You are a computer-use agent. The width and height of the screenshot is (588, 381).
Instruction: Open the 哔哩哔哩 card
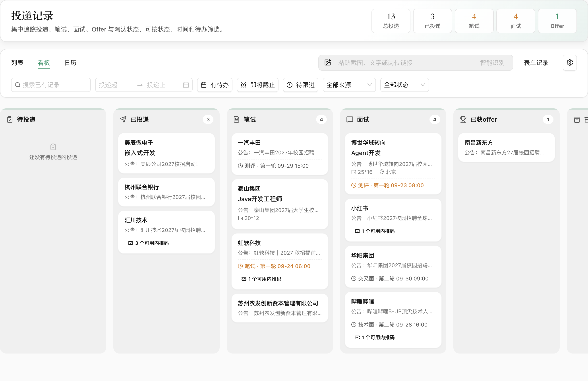pos(393,320)
